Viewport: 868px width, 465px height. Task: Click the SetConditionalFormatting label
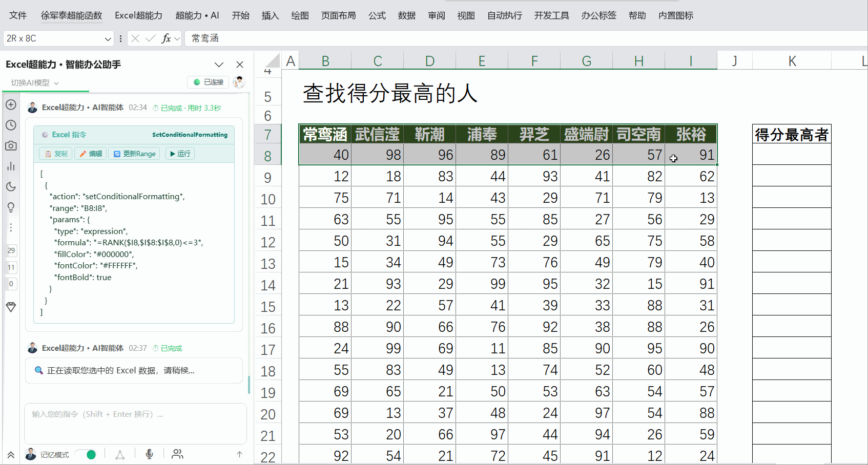(190, 135)
